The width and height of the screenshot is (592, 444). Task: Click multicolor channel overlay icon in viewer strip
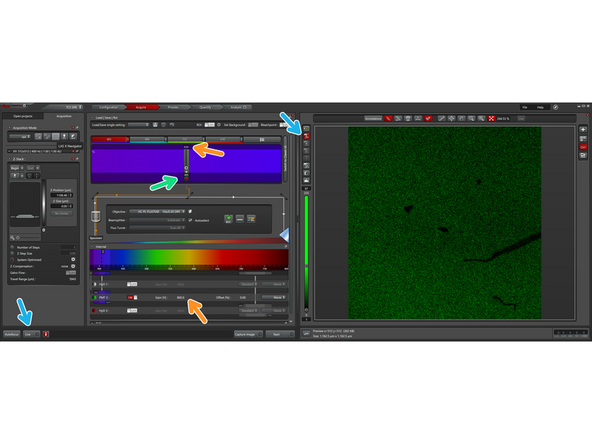[x=306, y=128]
